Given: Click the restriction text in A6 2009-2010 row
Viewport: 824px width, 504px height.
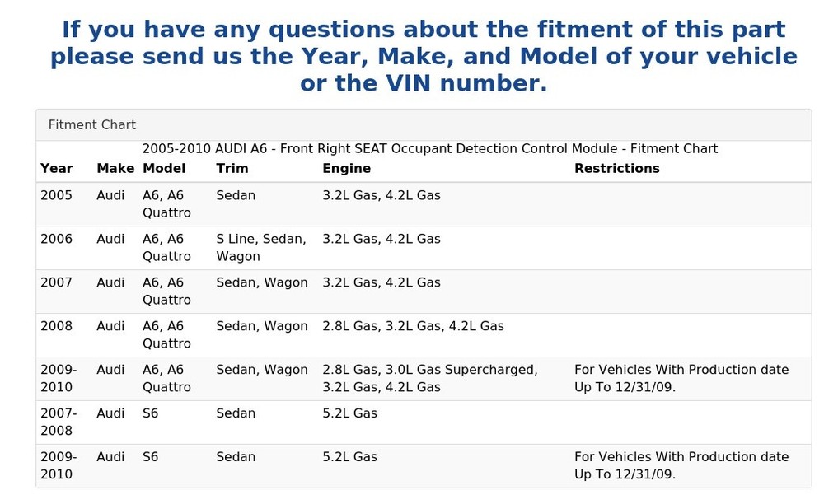Looking at the screenshot, I should coord(681,378).
